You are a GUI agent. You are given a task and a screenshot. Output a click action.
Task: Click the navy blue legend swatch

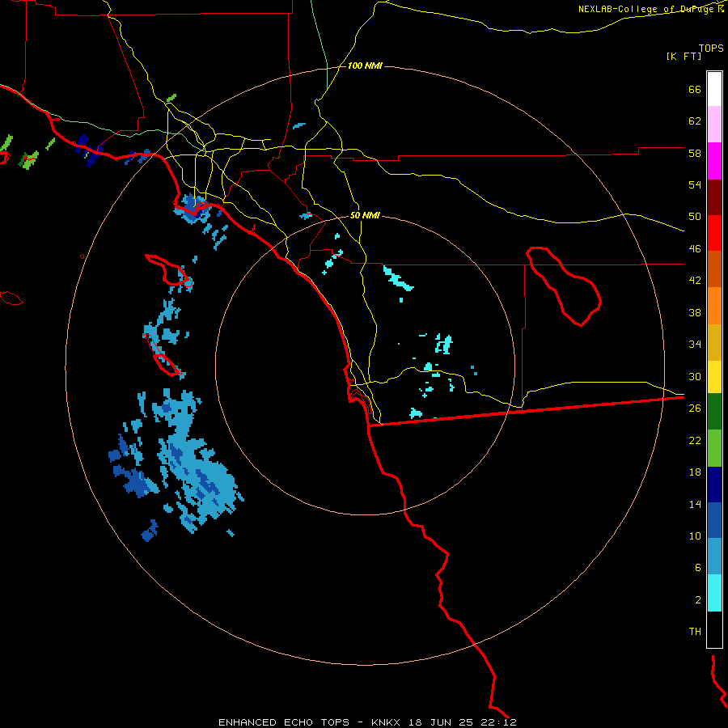(x=714, y=485)
